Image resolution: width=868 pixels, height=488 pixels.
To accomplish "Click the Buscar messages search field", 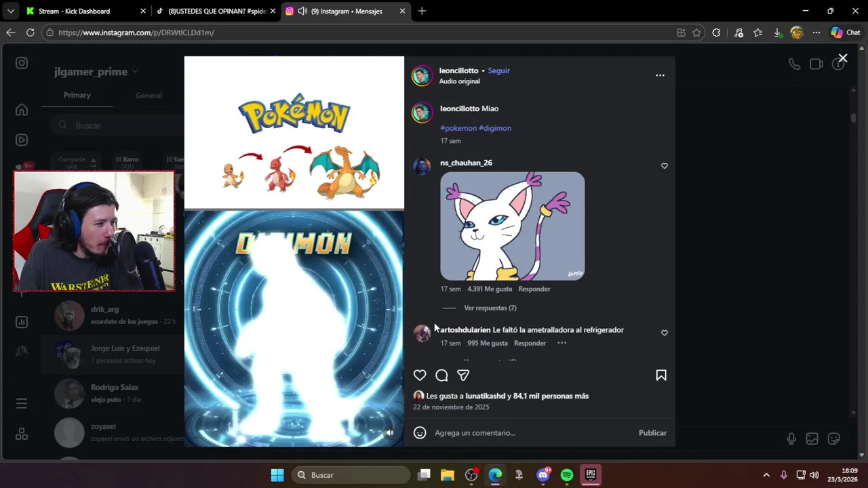I will tap(115, 125).
